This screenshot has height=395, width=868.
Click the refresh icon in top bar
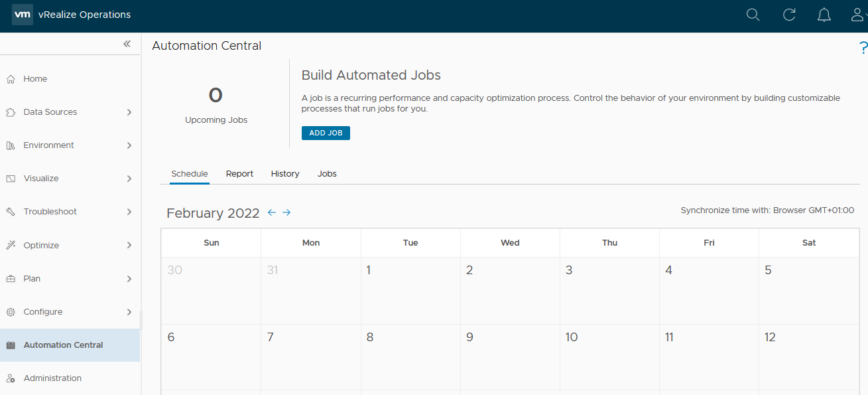[788, 14]
